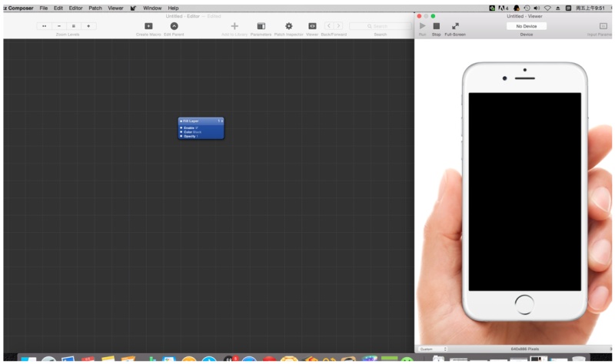Viewport: 615px width, 364px height.
Task: Go forward with the right arrow button
Action: pos(338,26)
